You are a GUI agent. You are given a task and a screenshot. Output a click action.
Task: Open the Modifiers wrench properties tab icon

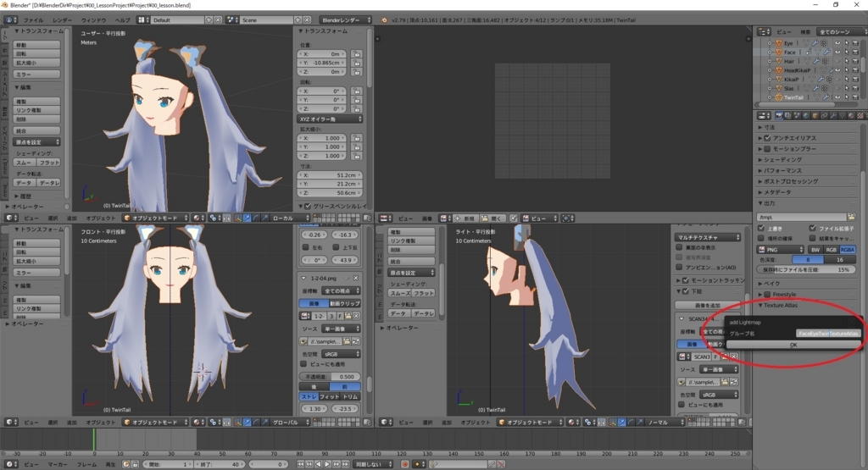pyautogui.click(x=833, y=115)
